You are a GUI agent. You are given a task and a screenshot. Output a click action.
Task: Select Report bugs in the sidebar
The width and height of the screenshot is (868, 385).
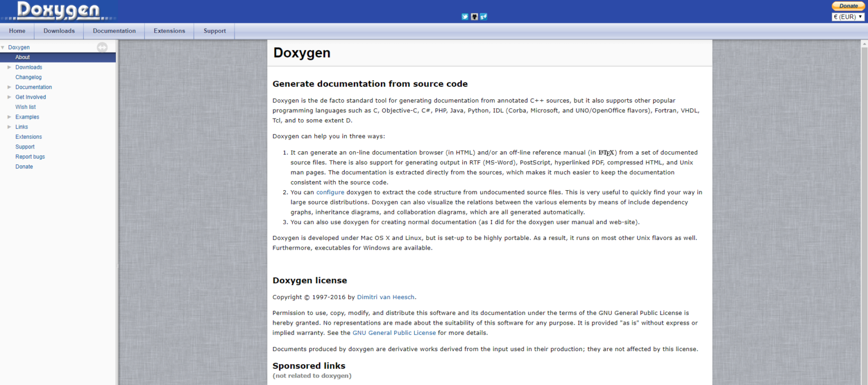pos(30,156)
